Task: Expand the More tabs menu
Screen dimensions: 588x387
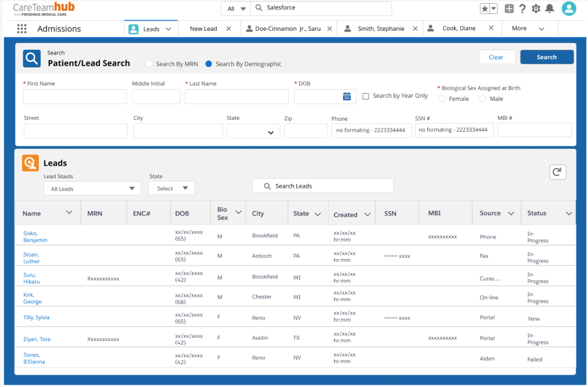Action: 528,29
